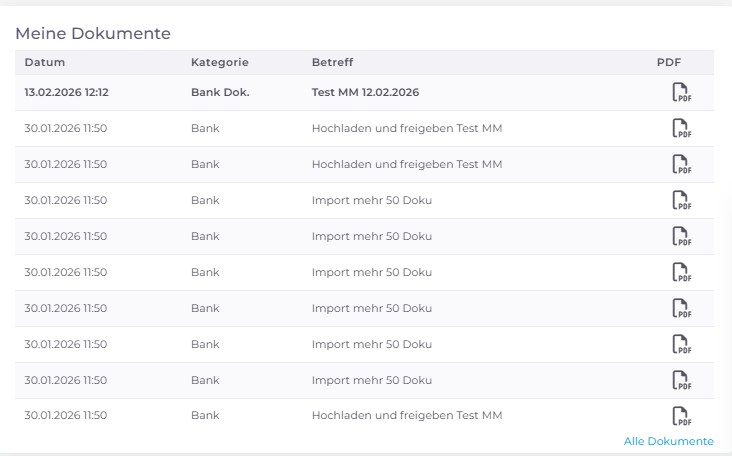Click the Bank Dok. category cell

220,92
